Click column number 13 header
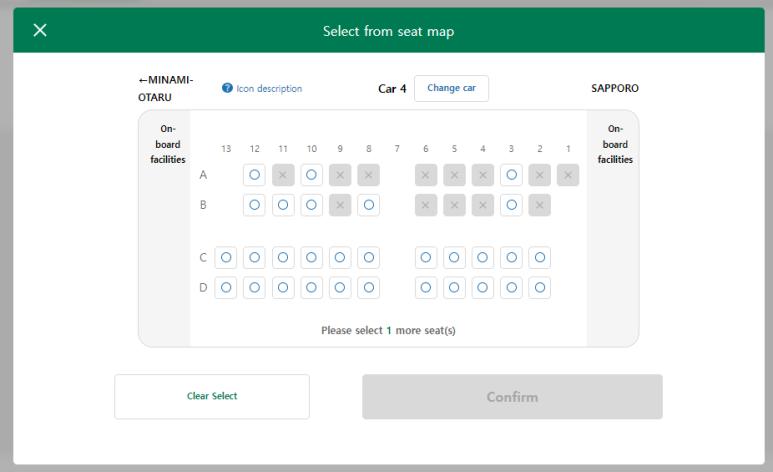773x472 pixels. click(226, 148)
